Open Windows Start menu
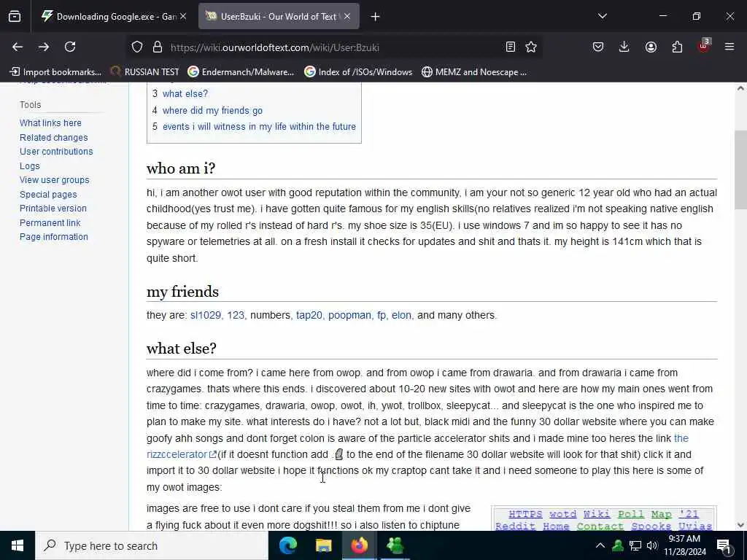 pos(18,545)
